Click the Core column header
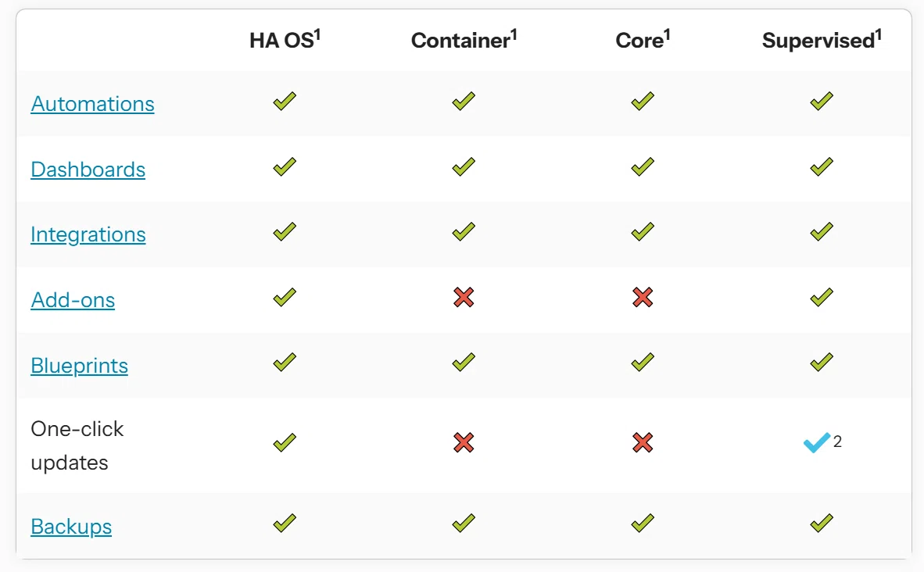Screen dimensions: 924x572 click(643, 40)
